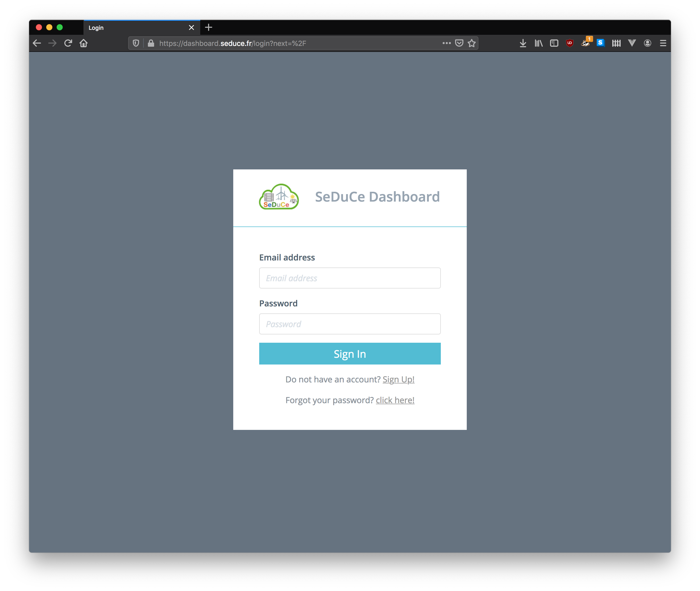This screenshot has width=700, height=591.
Task: Follow the Sign Up! link
Action: 399,380
